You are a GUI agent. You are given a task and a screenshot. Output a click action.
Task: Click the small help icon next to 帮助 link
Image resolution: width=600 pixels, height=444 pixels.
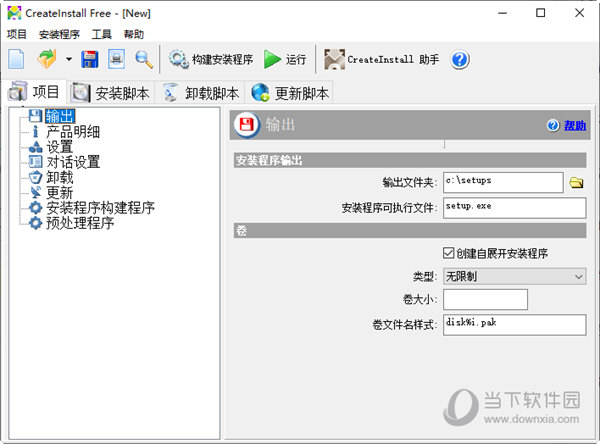point(553,125)
